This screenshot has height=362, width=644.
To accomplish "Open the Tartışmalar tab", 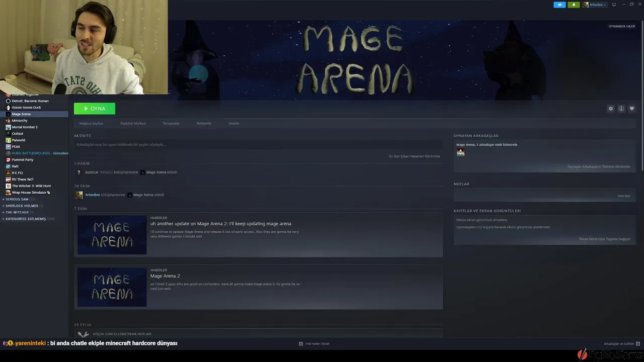I will coord(171,123).
